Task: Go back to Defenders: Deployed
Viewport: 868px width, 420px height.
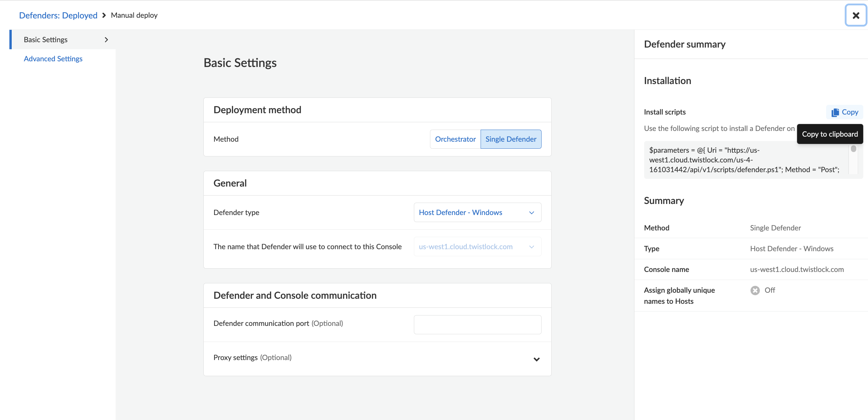Action: click(x=58, y=15)
